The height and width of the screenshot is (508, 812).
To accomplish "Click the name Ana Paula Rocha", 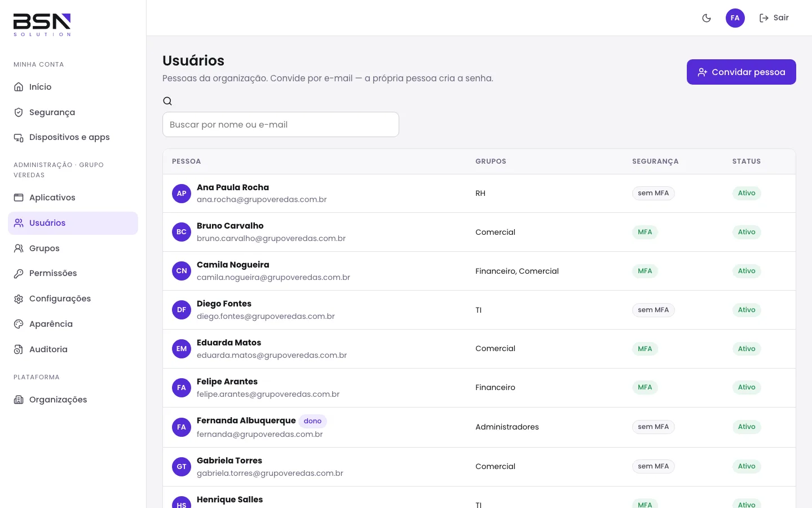I will [x=233, y=187].
